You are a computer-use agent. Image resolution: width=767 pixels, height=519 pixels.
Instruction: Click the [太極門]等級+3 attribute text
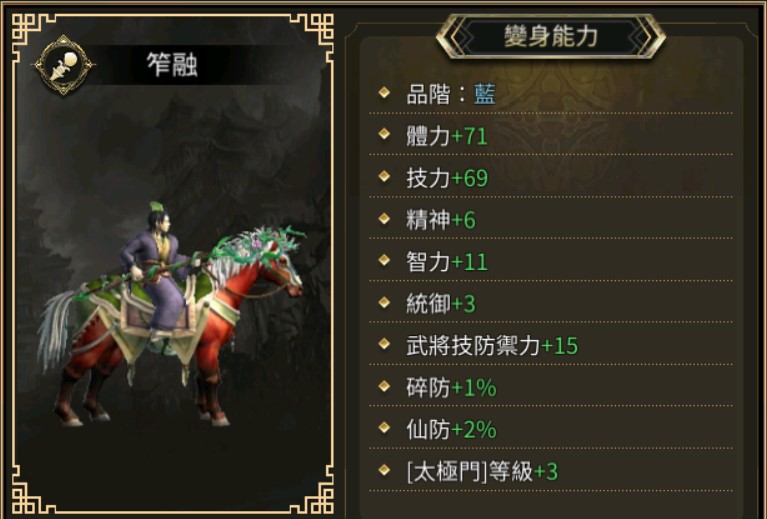pos(482,472)
